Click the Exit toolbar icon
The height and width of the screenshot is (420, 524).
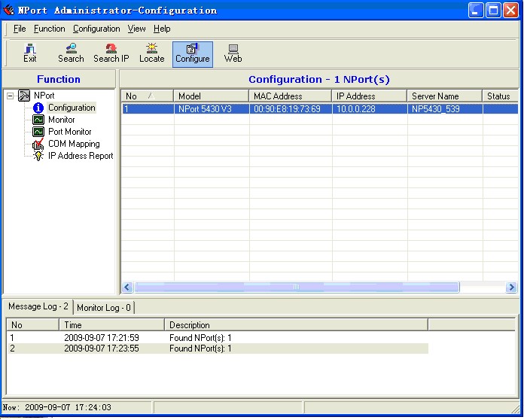click(30, 53)
